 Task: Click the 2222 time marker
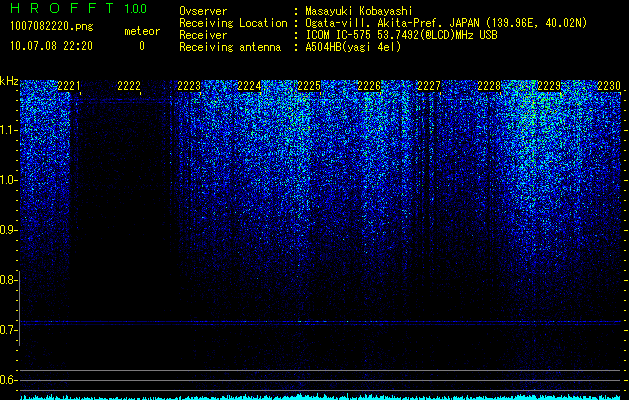tap(129, 86)
